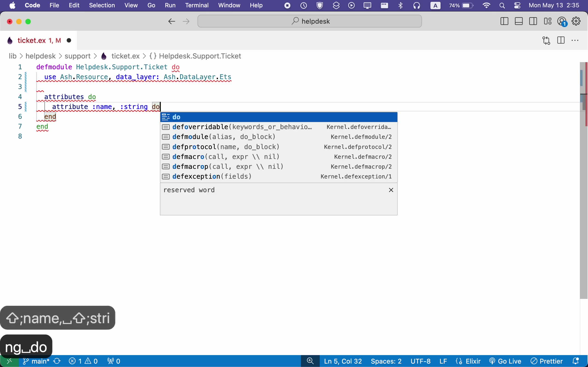Select the ticket.ex editor tab
Screen dimensions: 588x367
click(x=32, y=40)
